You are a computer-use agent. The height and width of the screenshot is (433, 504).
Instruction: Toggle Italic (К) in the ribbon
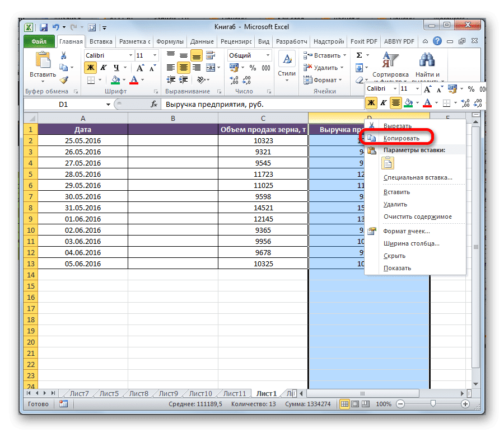[x=104, y=68]
